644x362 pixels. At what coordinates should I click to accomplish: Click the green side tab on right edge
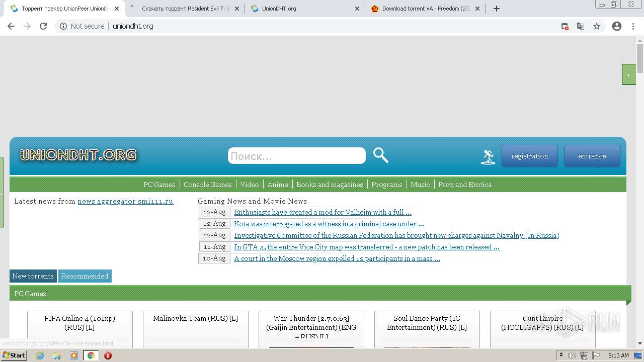pos(628,74)
